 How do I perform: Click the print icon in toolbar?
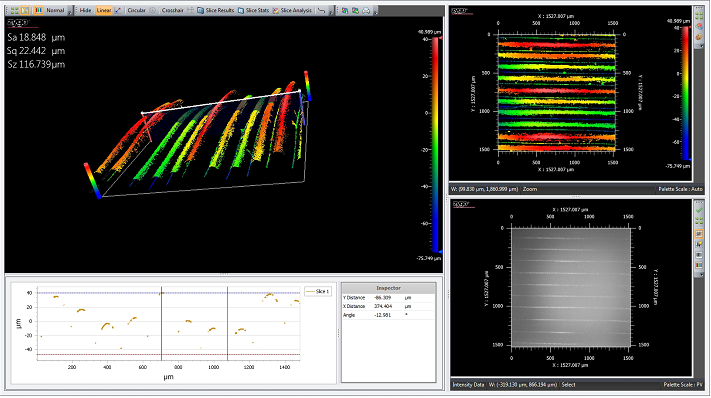coord(366,10)
